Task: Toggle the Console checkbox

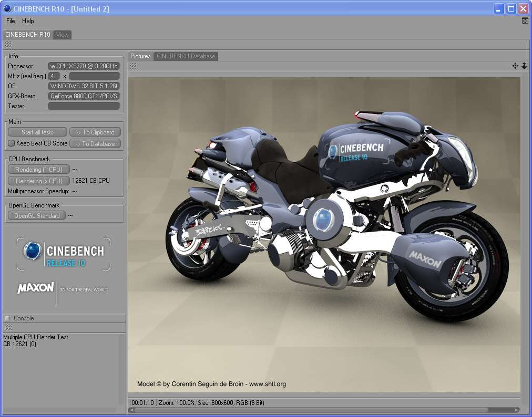Action: click(7, 318)
